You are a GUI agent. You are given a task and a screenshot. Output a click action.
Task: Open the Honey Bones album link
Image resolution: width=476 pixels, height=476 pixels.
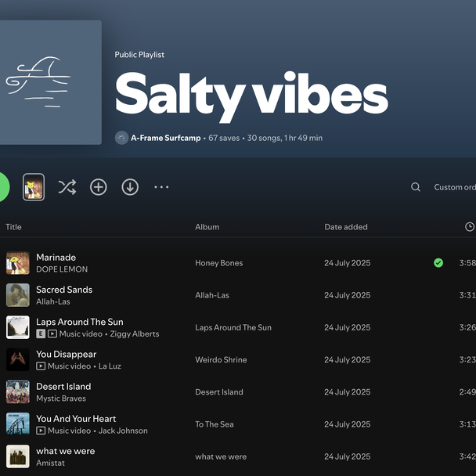click(219, 263)
